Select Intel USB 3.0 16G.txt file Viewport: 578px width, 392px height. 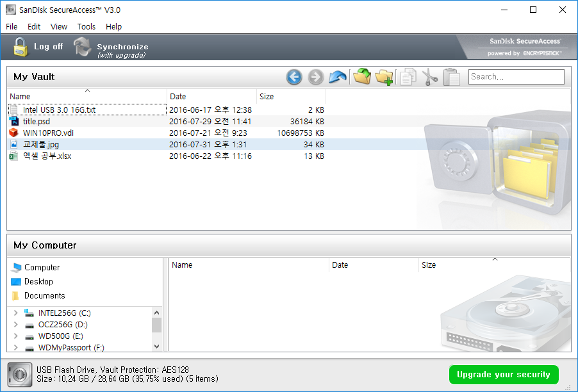[x=60, y=110]
